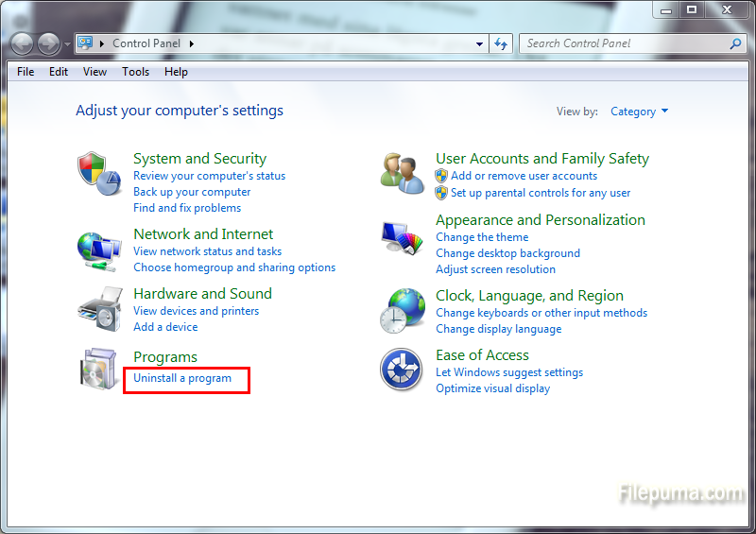756x534 pixels.
Task: Click the System and Security shield icon
Action: tap(98, 172)
